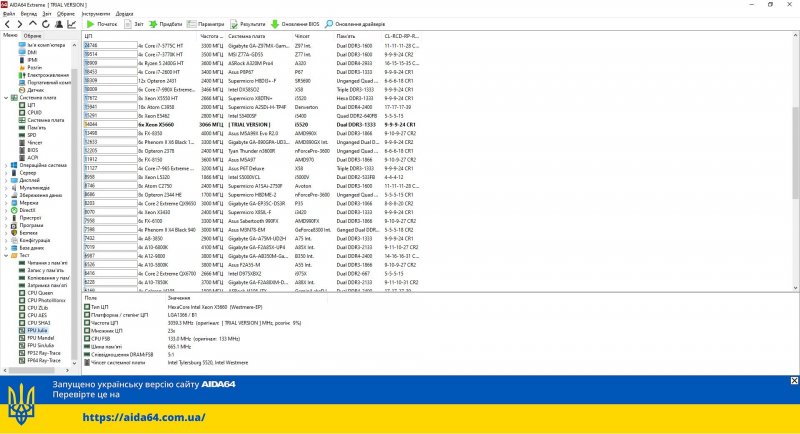
Task: Click the Back navigation arrow in toolbar
Action: 7,22
